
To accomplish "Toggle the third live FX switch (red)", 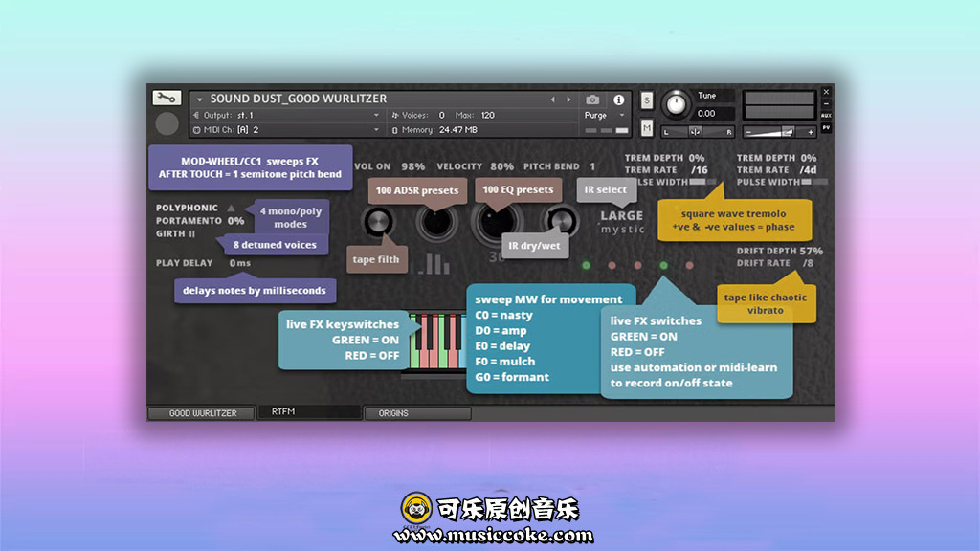I will 637,266.
